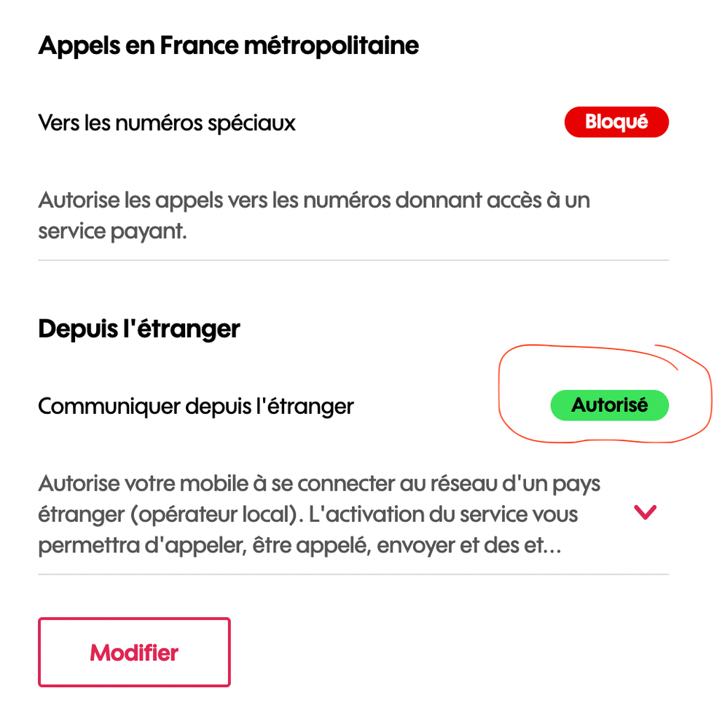714x728 pixels.
Task: Click the red Bloqué status badge
Action: tap(616, 122)
